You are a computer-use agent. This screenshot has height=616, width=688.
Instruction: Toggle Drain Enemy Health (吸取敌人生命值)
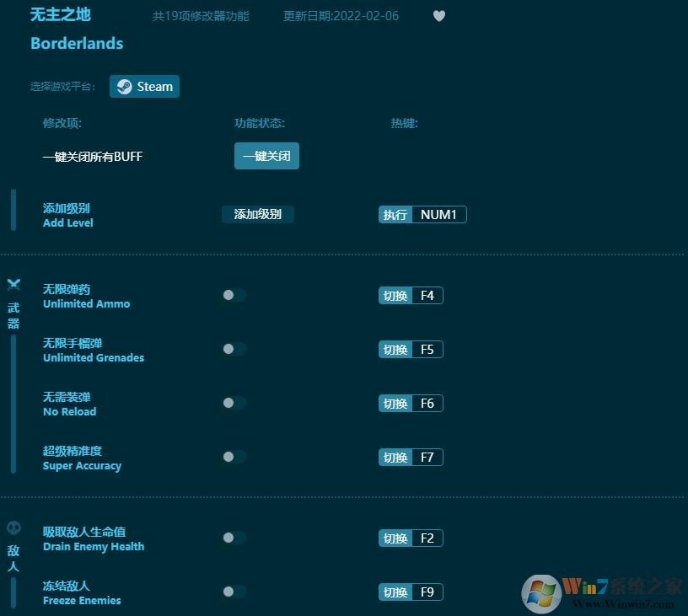[x=234, y=538]
